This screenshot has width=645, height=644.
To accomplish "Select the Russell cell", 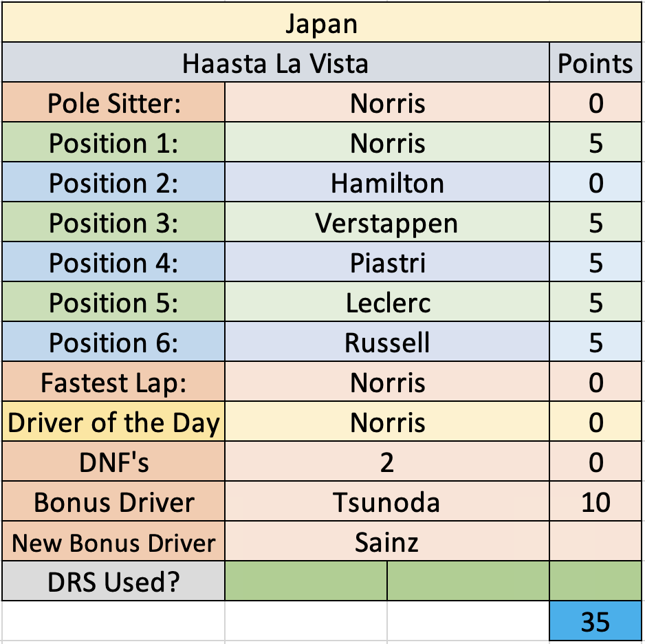I will pyautogui.click(x=387, y=341).
